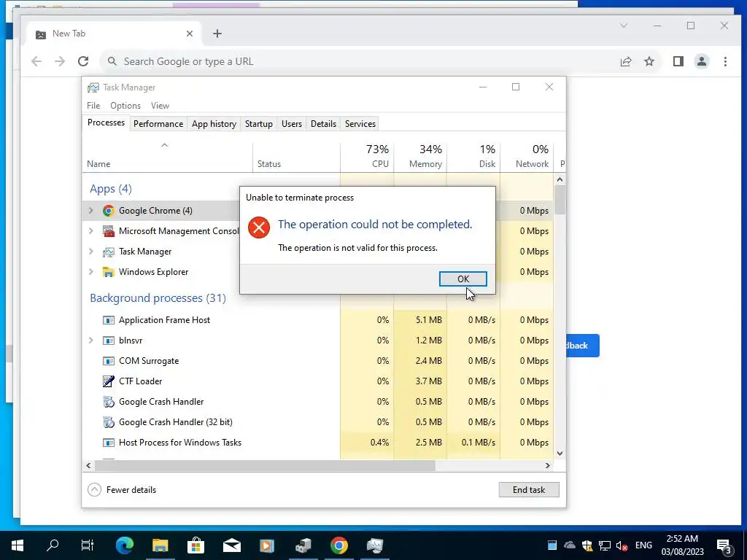Click the vertical scrollbar up arrow

pos(560,179)
